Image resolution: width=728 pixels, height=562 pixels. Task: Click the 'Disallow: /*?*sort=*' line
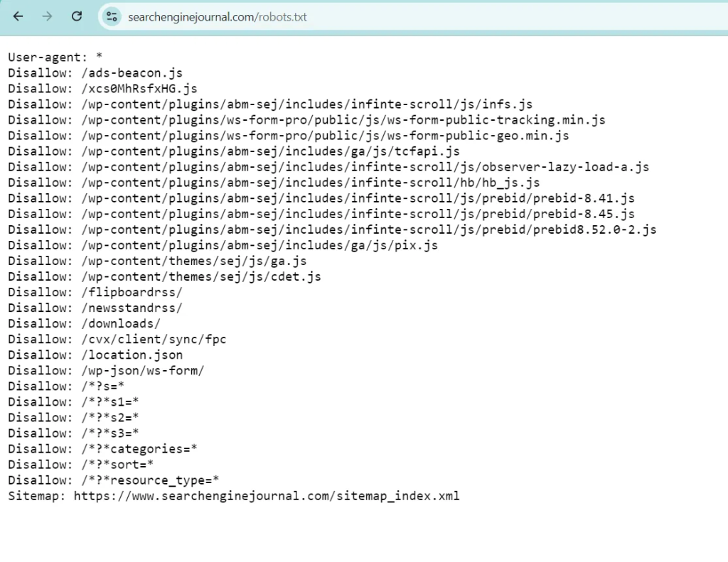pyautogui.click(x=81, y=465)
